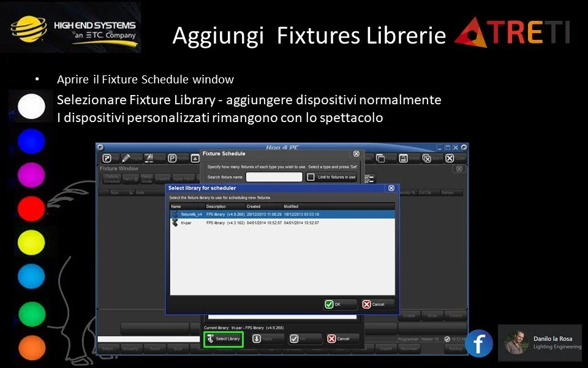This screenshot has height=368, width=588.
Task: Click the Renumber bottom toolbar button
Action: point(409,349)
